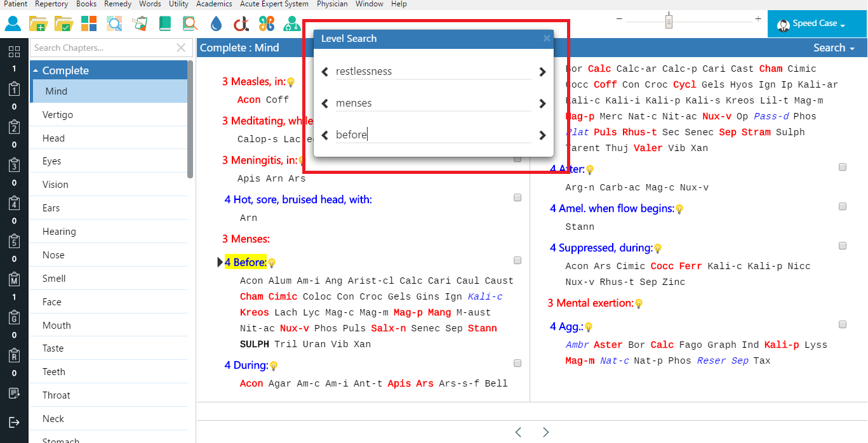Tick the checkbox for 4 Agg. rubric
This screenshot has height=443, width=868.
click(x=843, y=324)
